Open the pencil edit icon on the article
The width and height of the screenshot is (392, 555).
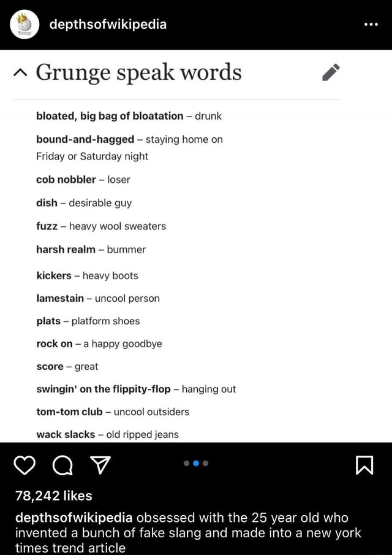pyautogui.click(x=331, y=72)
